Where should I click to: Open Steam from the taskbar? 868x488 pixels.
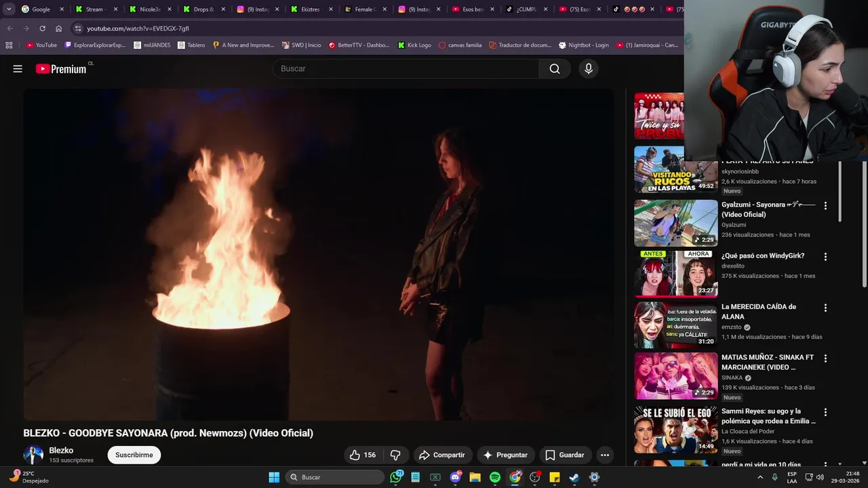click(x=574, y=477)
